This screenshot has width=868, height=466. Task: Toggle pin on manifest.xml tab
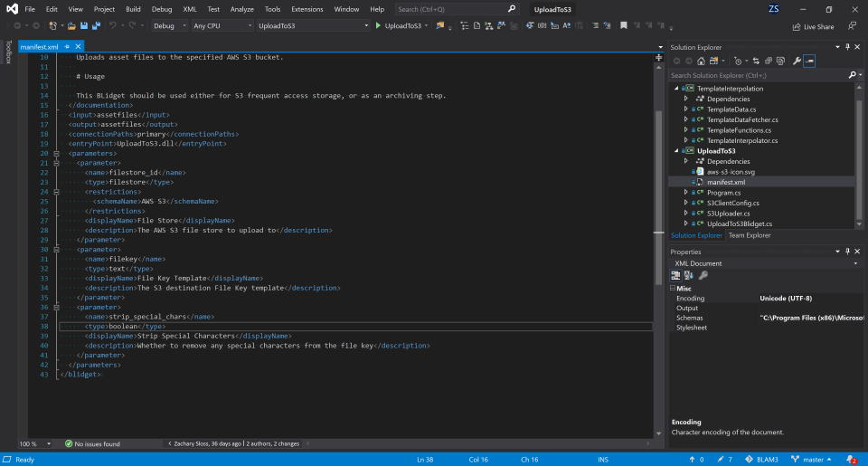point(67,46)
